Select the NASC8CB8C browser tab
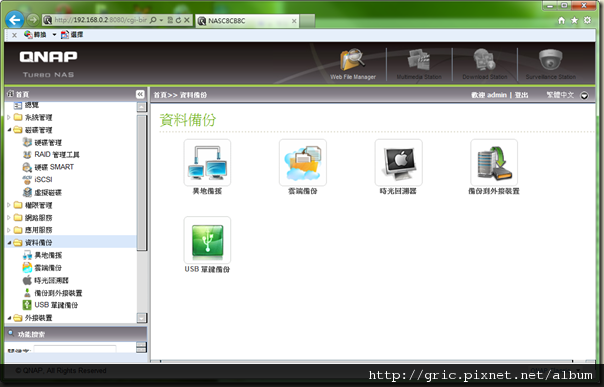The height and width of the screenshot is (387, 604). [247, 21]
